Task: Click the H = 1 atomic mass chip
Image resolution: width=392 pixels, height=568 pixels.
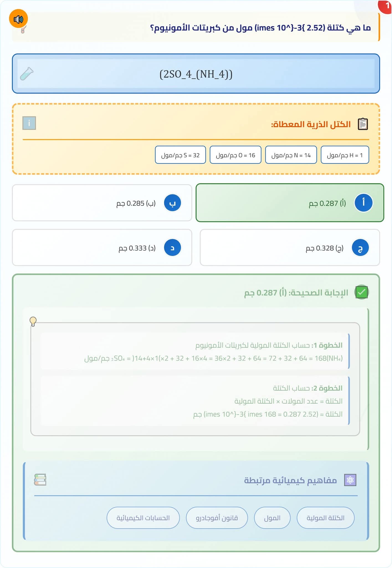Action: [x=345, y=155]
